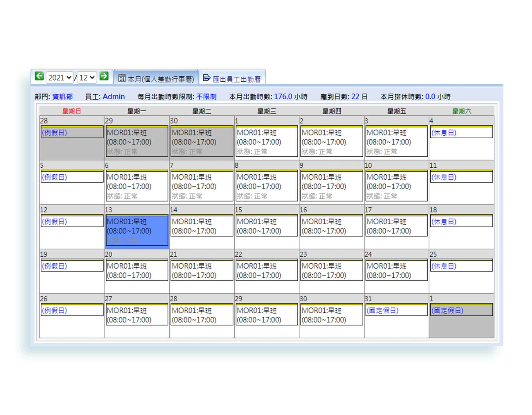Switch to 本月(個人差勤行事曆) tab

point(161,79)
